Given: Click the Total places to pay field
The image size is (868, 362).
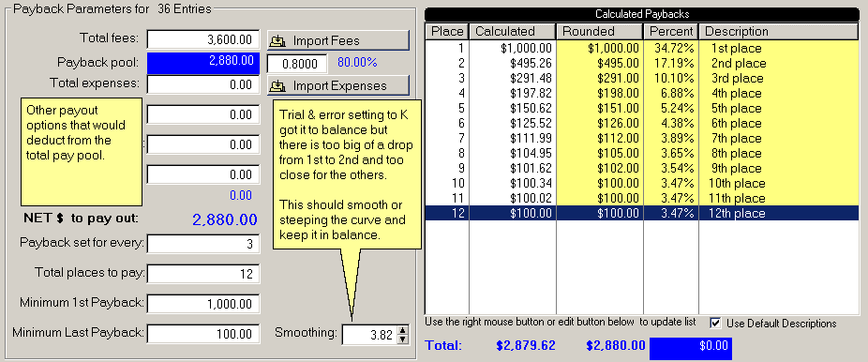Looking at the screenshot, I should (x=203, y=274).
